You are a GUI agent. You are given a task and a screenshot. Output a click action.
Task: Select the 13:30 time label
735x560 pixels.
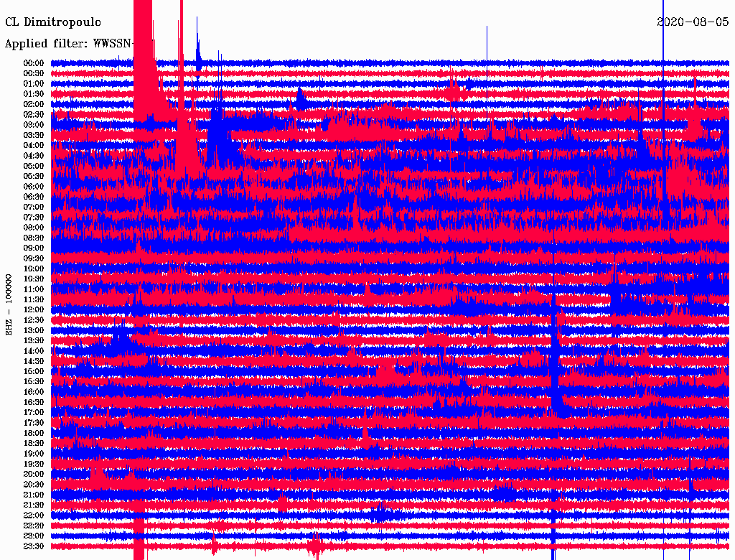[34, 340]
